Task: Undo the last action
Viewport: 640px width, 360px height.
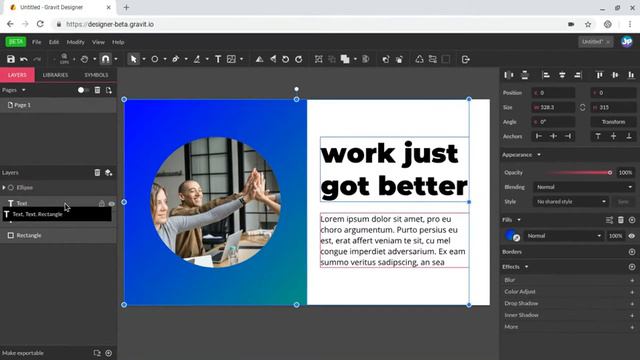Action: tap(24, 59)
